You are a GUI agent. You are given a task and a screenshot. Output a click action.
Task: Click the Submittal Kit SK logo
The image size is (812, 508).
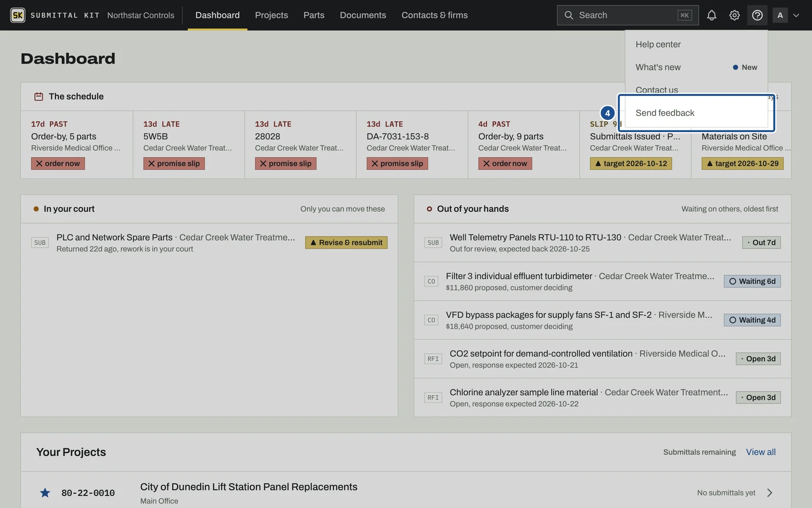[x=18, y=15]
